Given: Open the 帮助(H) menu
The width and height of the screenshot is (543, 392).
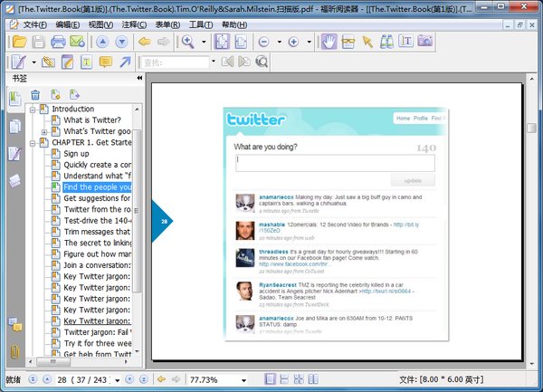Looking at the screenshot, I should tap(234, 24).
